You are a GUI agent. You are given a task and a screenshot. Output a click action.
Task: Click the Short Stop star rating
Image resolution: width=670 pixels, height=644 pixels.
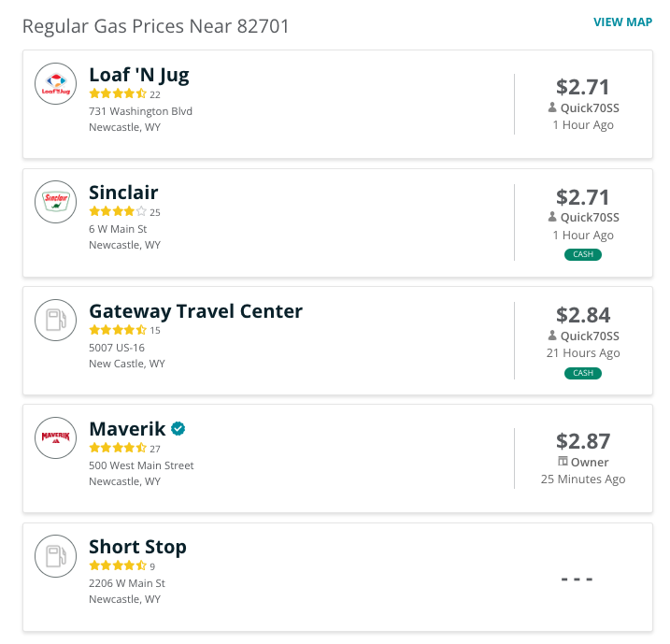[118, 565]
